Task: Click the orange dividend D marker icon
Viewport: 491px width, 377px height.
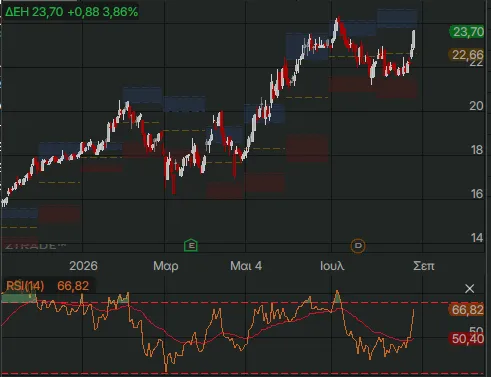Action: [x=358, y=246]
